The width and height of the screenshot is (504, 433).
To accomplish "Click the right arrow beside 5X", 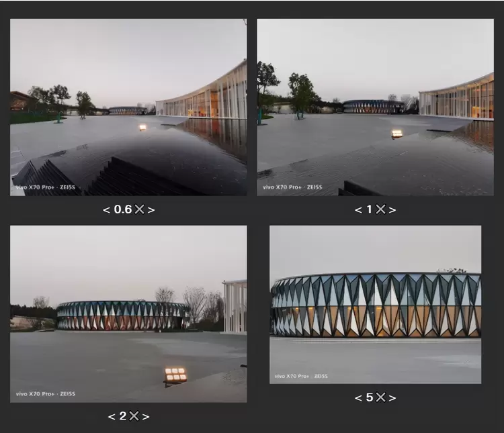I will [x=392, y=398].
